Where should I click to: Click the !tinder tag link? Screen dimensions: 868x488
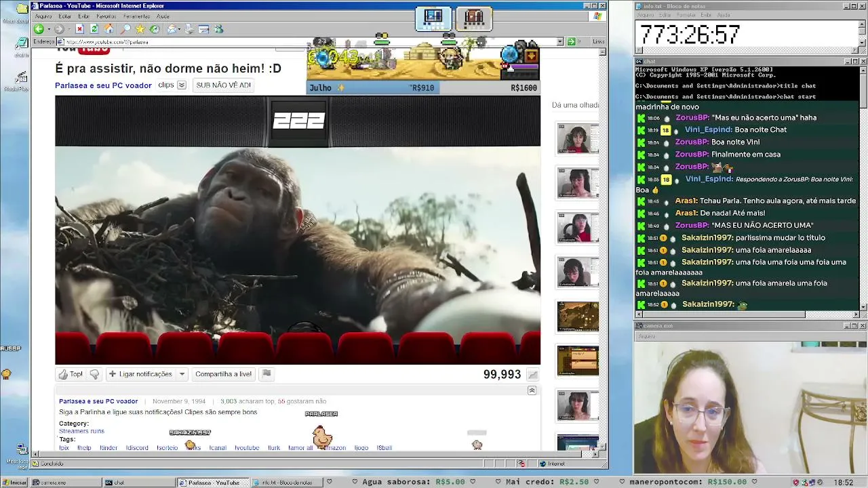pos(108,447)
